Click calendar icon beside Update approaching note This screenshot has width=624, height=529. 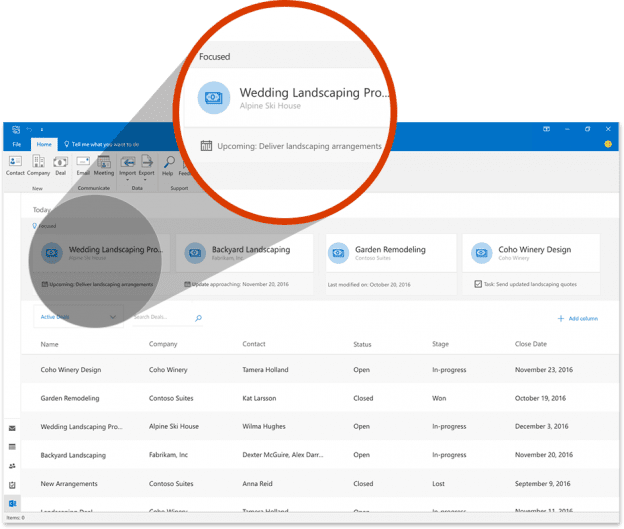[187, 284]
